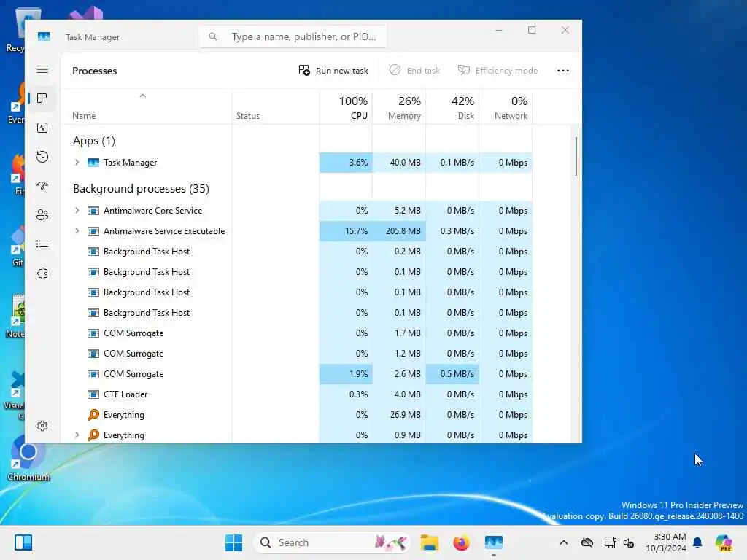Click the Task Manager taskbar icon
Screen dimensions: 747x560
pos(494,542)
